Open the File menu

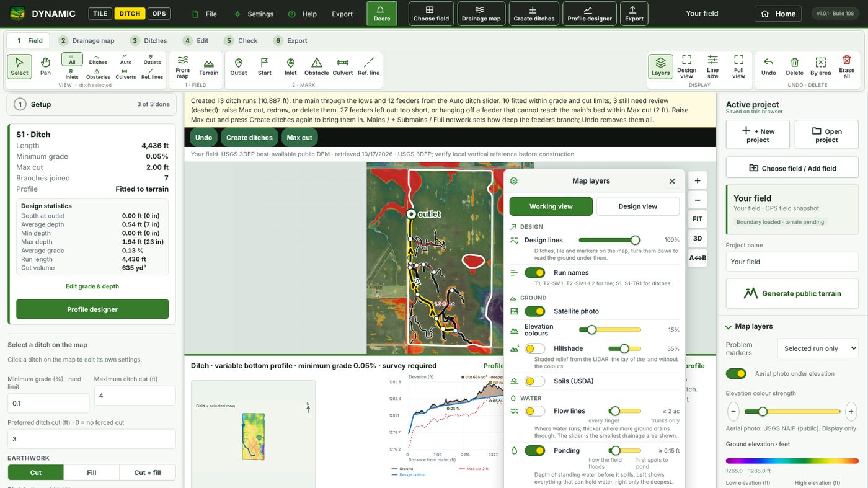[205, 14]
